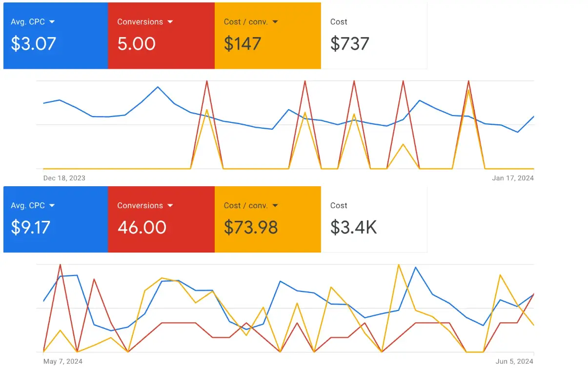The width and height of the screenshot is (588, 370).
Task: Select the Cost card showing $3.4K
Action: 374,219
